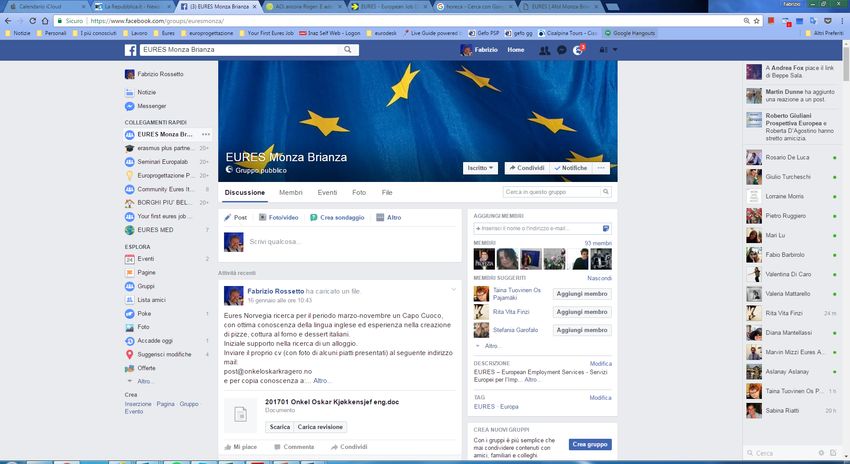This screenshot has height=464, width=850.
Task: Switch to Membri tab
Action: coord(291,192)
